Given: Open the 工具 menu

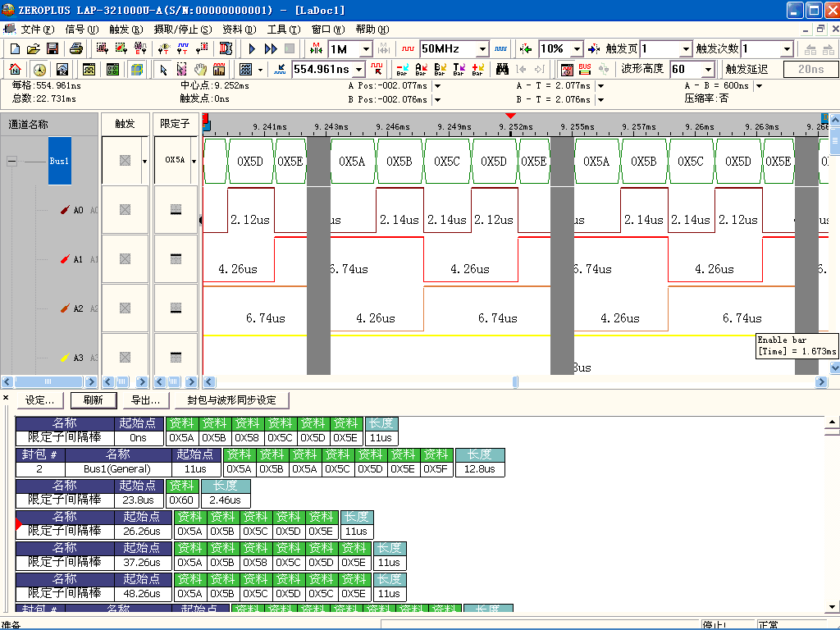Looking at the screenshot, I should coord(282,29).
